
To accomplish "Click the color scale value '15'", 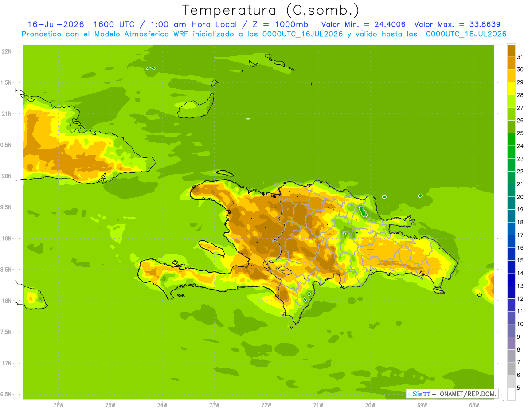I will (x=520, y=260).
